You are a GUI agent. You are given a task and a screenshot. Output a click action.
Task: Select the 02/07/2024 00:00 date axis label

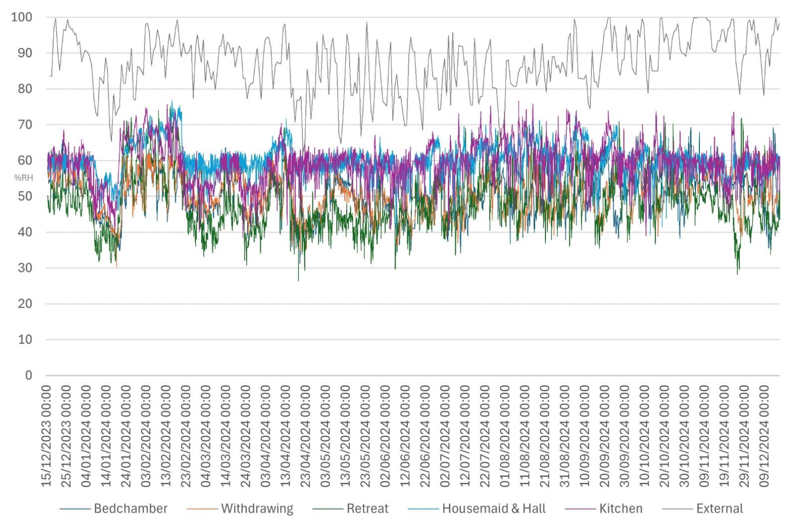tap(445, 436)
